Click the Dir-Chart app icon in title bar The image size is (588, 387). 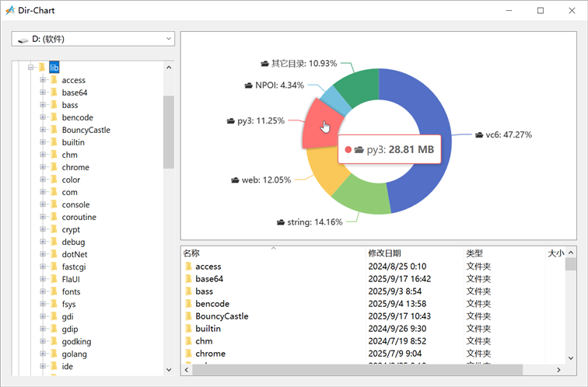point(10,10)
